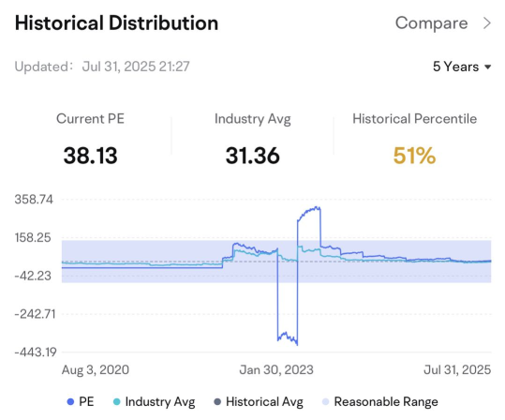Toggle the Reasonable Range legend item

point(380,401)
